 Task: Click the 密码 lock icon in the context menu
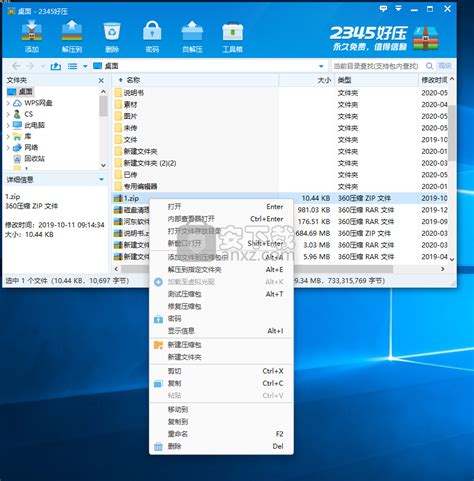pos(158,319)
